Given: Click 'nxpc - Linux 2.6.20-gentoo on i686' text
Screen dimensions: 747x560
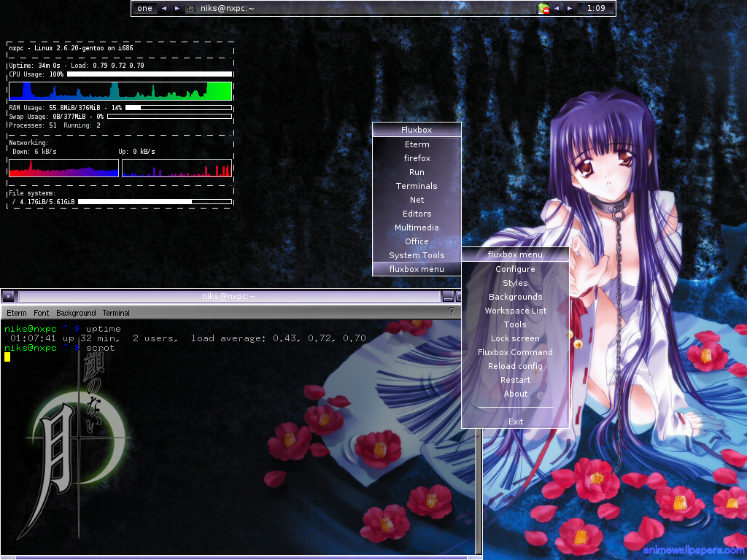Looking at the screenshot, I should click(71, 48).
